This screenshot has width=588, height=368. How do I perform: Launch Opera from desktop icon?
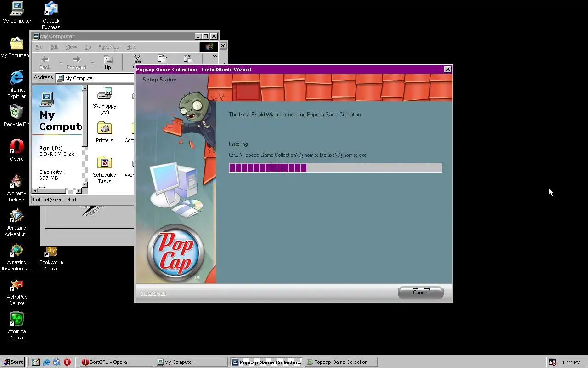[17, 150]
